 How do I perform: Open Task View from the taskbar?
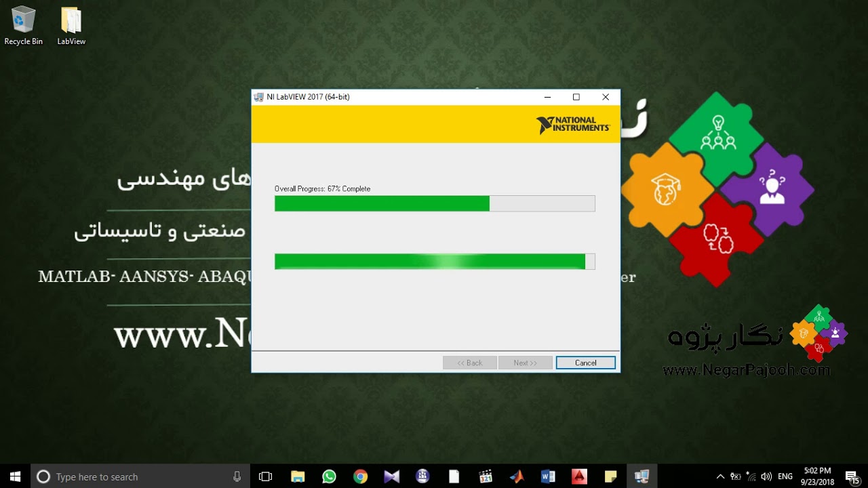pos(265,476)
